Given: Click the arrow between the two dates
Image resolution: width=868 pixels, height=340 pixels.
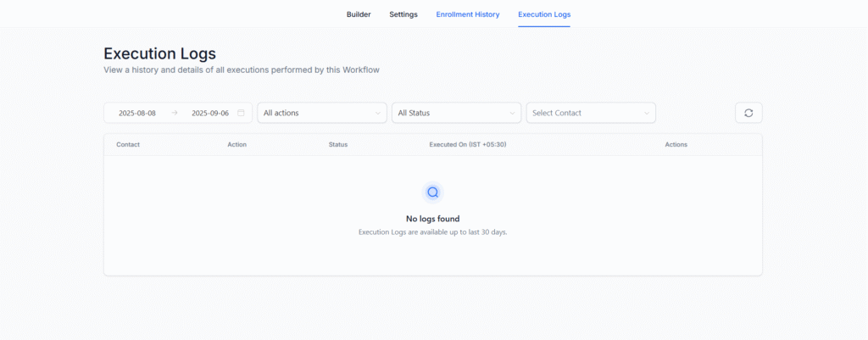Looking at the screenshot, I should 174,113.
